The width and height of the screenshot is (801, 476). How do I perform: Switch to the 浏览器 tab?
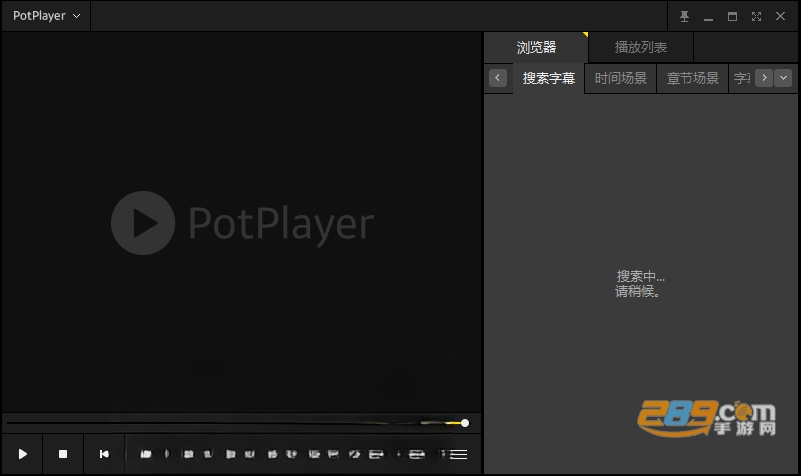coord(536,47)
